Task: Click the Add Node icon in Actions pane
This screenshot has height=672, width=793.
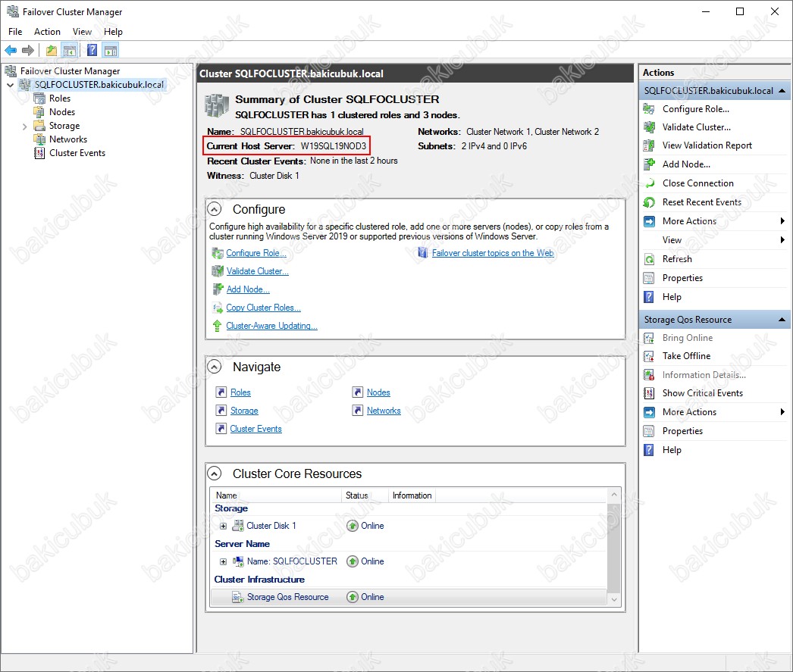Action: (649, 164)
